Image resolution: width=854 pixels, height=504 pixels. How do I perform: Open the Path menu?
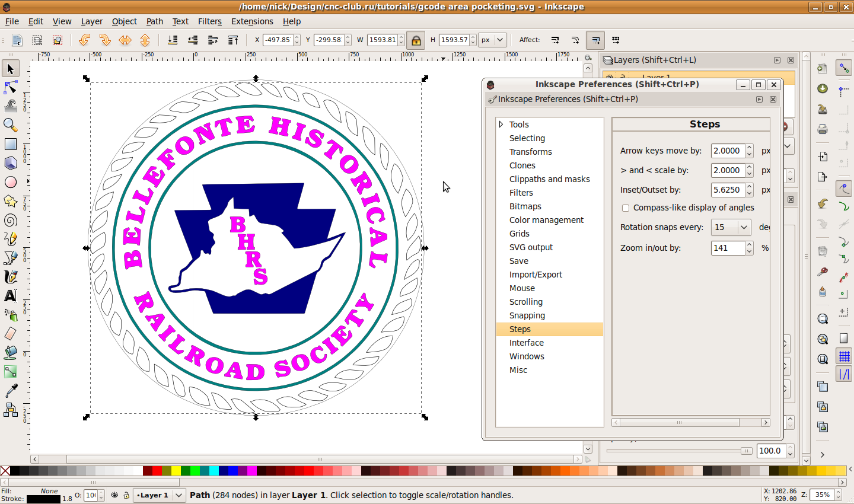click(x=155, y=21)
